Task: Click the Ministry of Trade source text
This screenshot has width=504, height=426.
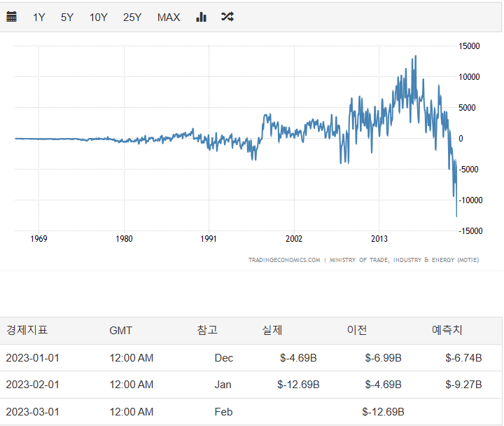Action: click(405, 260)
